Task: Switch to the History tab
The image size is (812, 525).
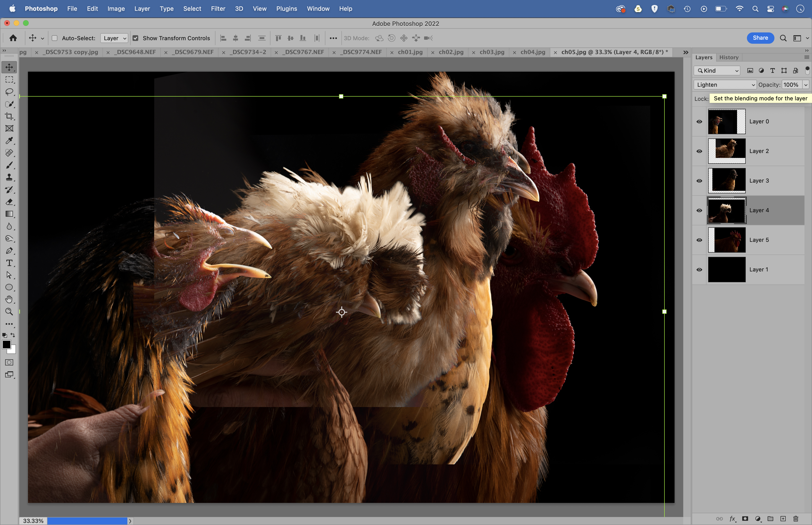Action: pos(729,57)
